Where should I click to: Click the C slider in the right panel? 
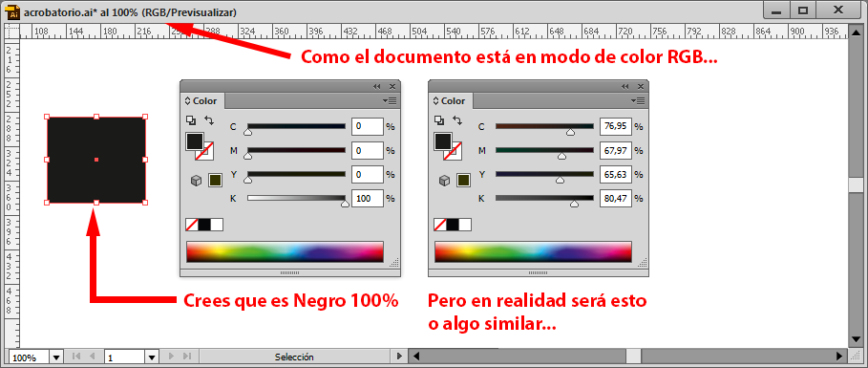tap(544, 126)
